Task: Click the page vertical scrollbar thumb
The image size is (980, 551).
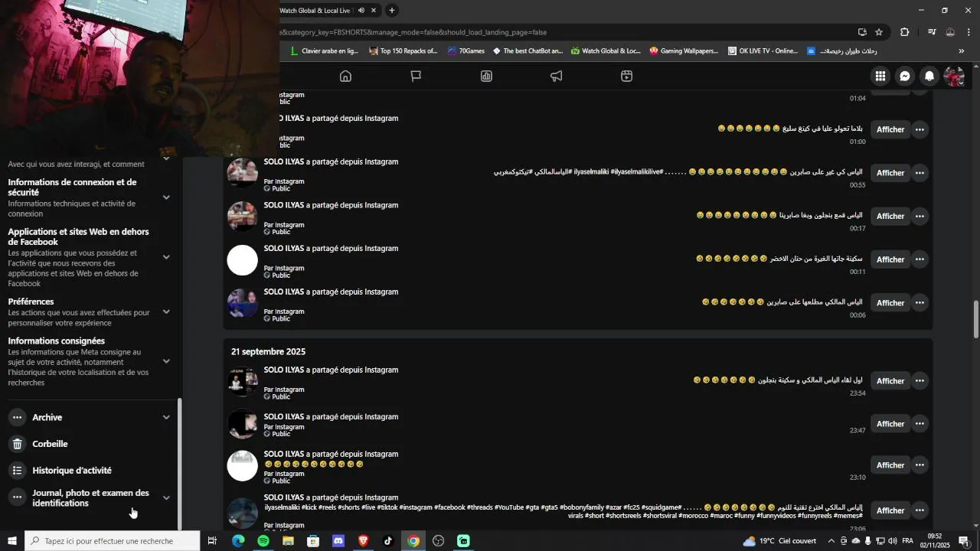Action: point(975,320)
